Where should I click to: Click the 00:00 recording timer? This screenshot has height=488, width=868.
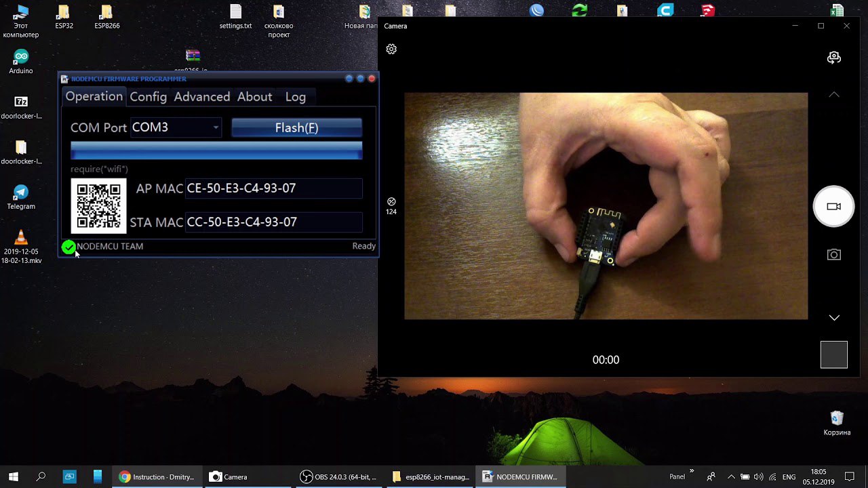[x=606, y=360]
